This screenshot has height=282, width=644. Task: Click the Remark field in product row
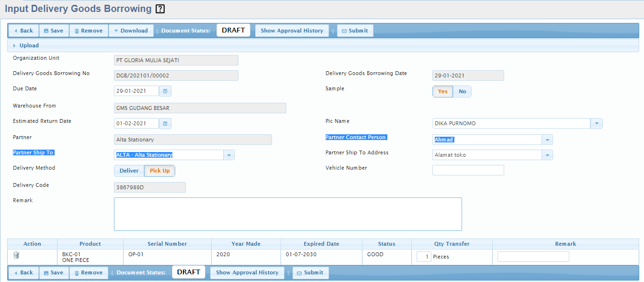pos(533,257)
